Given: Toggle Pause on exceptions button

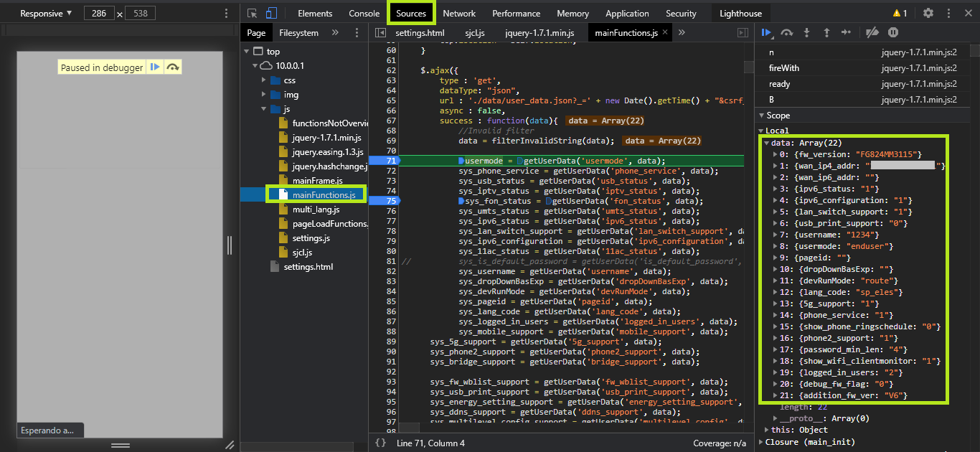Looking at the screenshot, I should [893, 32].
